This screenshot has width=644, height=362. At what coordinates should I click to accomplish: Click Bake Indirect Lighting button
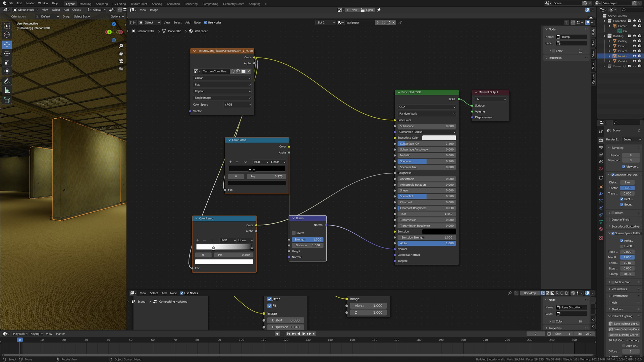point(624,324)
